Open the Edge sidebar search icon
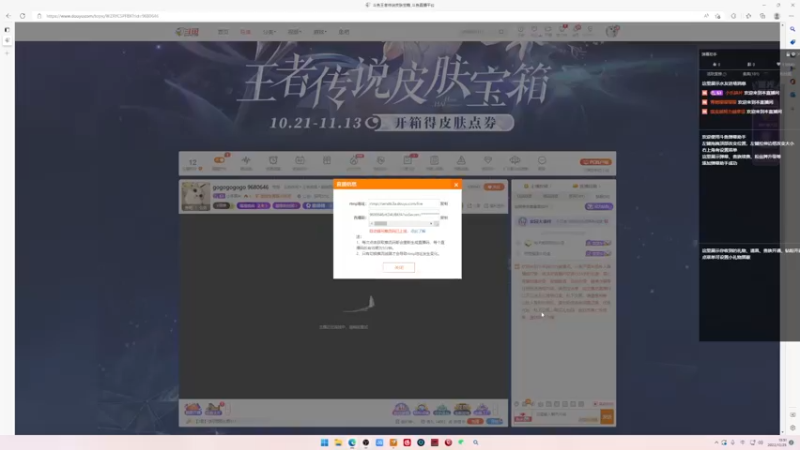The width and height of the screenshot is (800, 450). [x=792, y=29]
